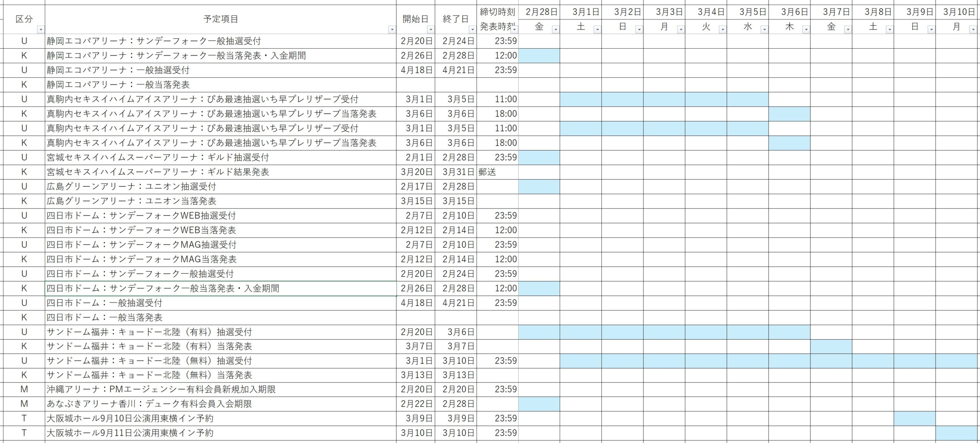The image size is (980, 443).
Task: Select cell サンドーム福井：キョードー北陸（無料）抽選受付
Action: (x=220, y=361)
